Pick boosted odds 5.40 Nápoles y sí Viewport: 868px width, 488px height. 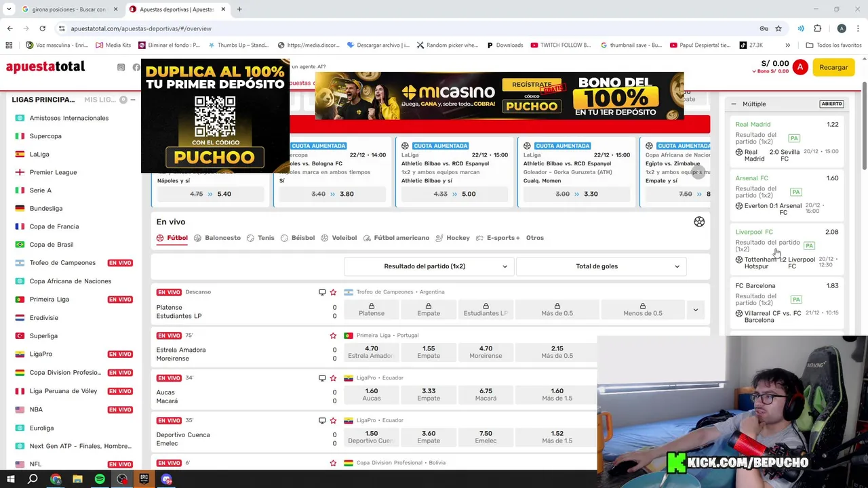(x=210, y=194)
